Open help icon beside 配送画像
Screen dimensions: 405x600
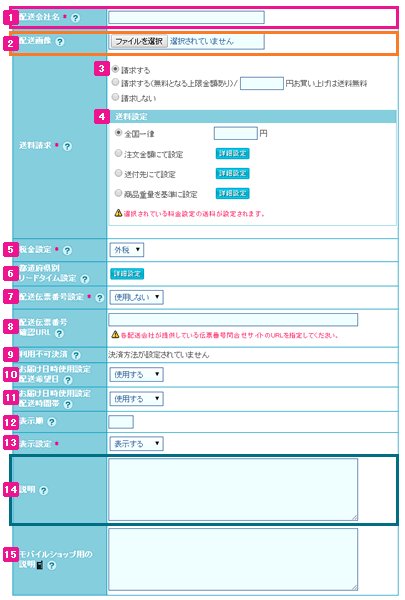click(x=60, y=42)
